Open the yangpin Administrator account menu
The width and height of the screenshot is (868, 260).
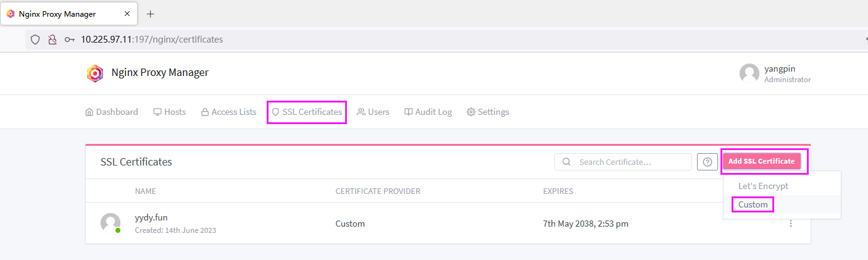tap(775, 73)
